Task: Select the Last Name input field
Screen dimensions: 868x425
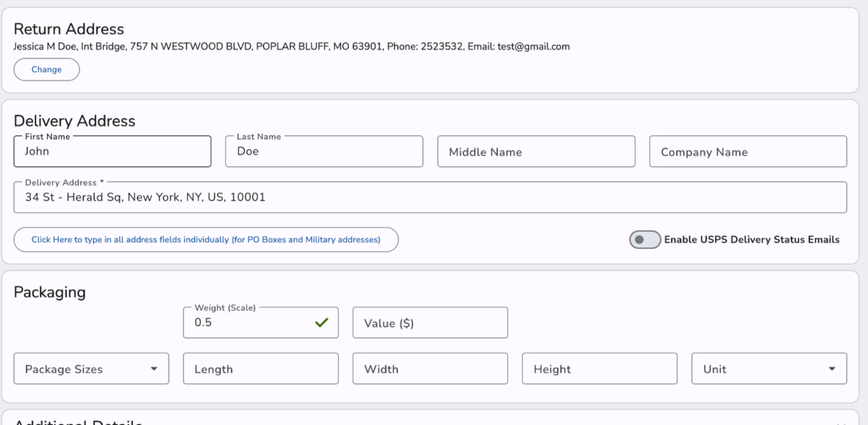Action: 324,152
